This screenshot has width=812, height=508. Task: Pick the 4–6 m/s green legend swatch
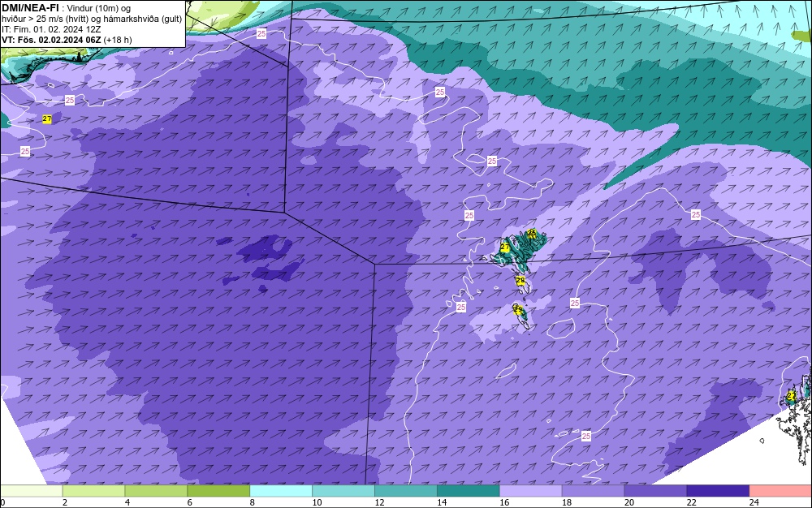156,491
